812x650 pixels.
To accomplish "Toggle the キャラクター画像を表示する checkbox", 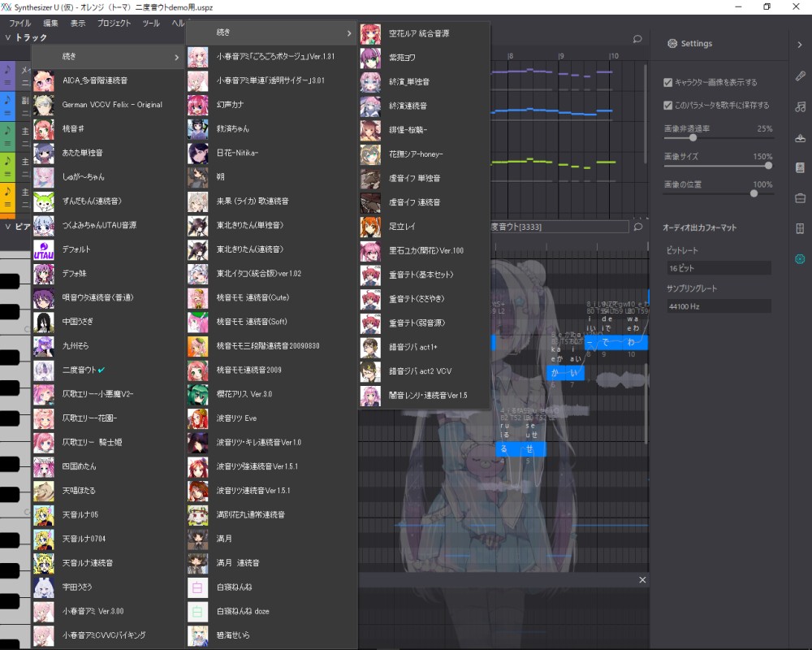I will [667, 82].
